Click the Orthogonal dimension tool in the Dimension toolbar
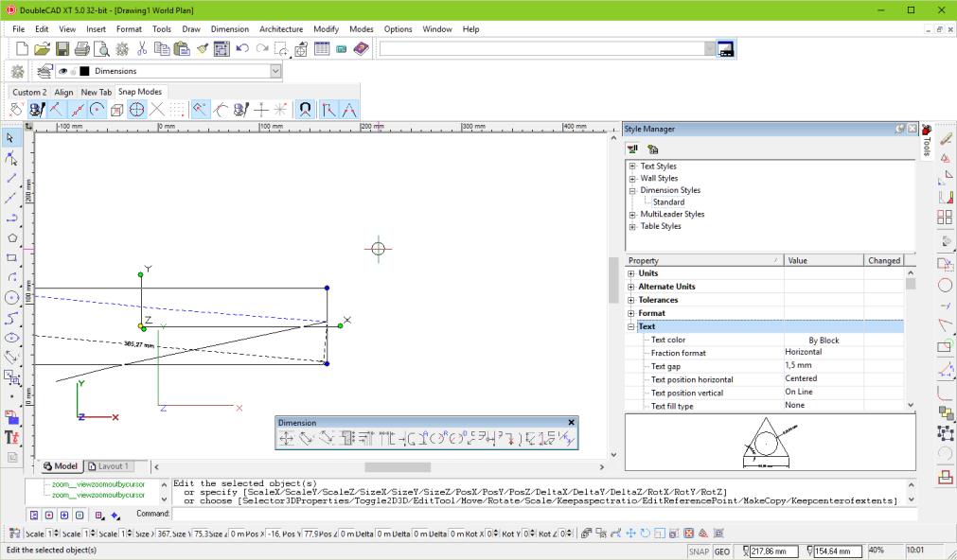 click(x=286, y=438)
